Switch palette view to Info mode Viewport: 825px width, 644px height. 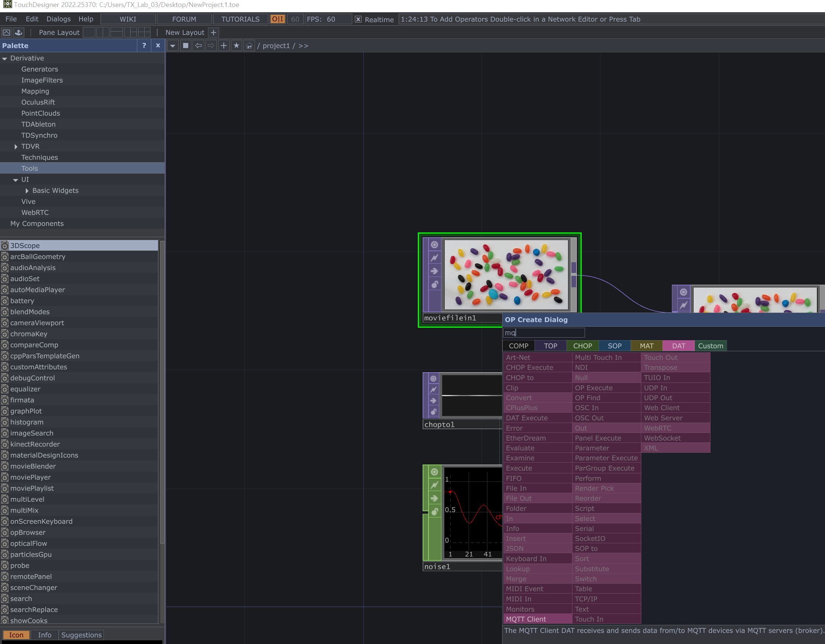tap(45, 635)
